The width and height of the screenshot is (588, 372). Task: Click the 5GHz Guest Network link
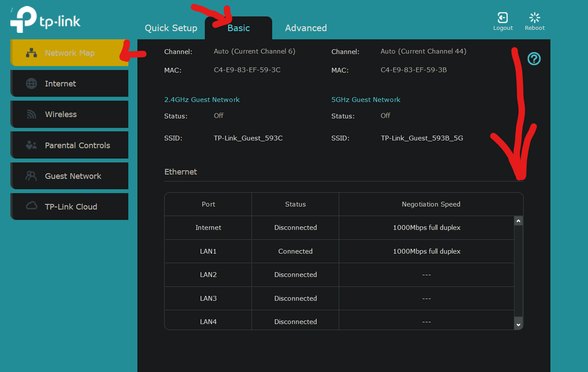pyautogui.click(x=366, y=100)
